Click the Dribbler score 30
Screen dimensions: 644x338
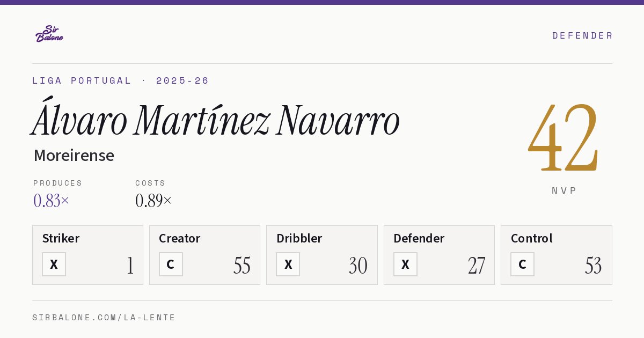358,266
